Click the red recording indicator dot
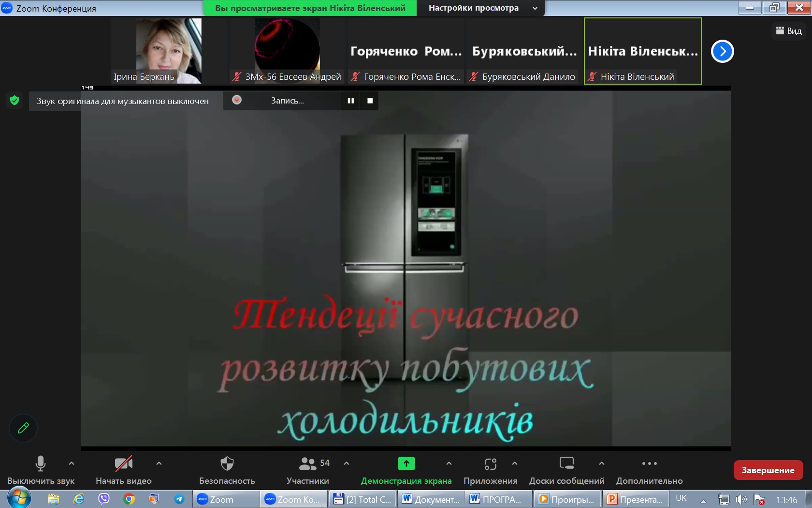The image size is (812, 508). (237, 100)
